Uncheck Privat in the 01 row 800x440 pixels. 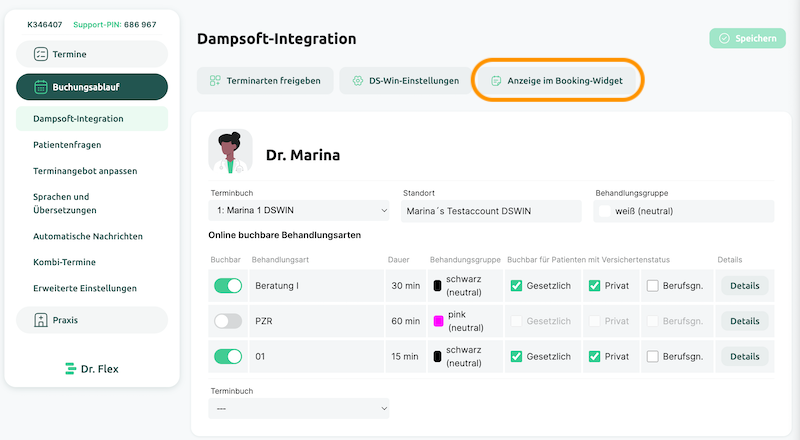click(x=594, y=356)
